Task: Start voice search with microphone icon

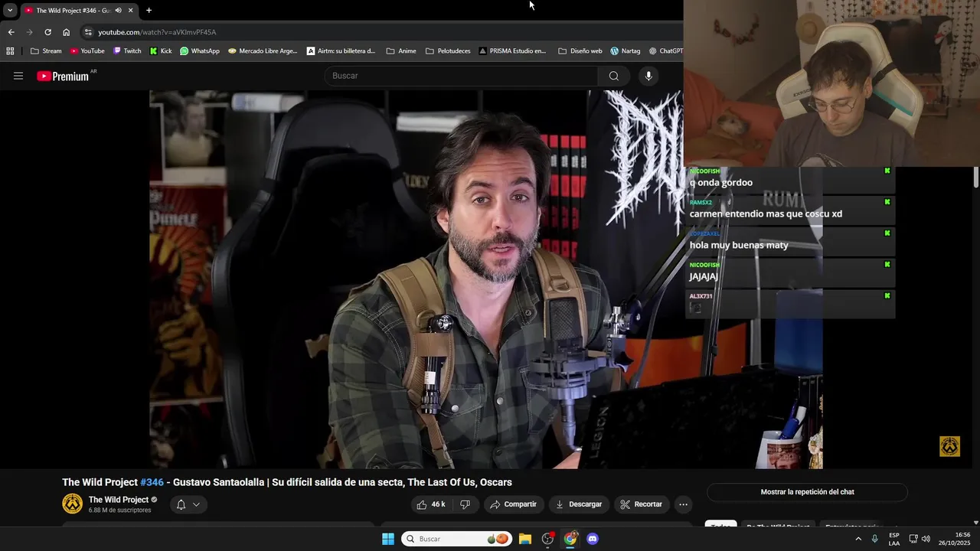Action: pyautogui.click(x=648, y=76)
